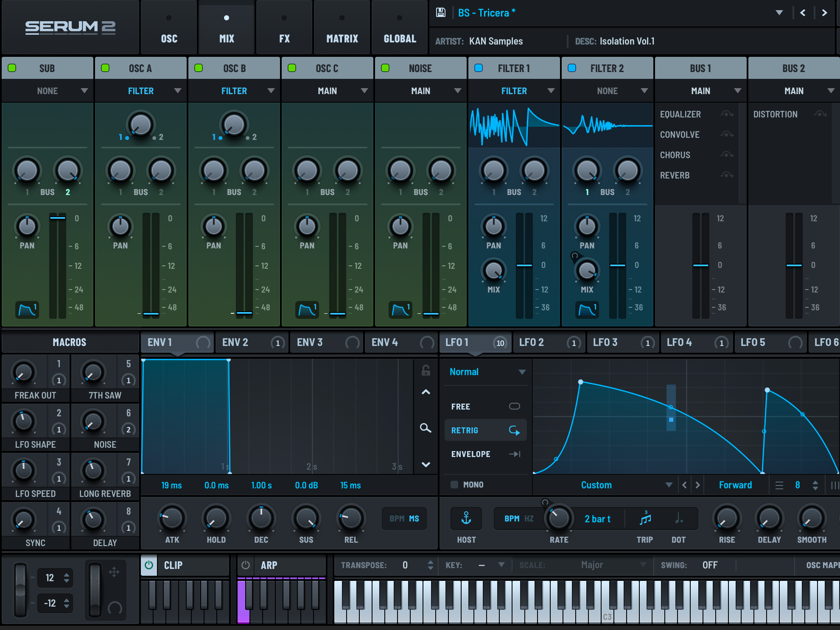The image size is (840, 630).
Task: Go to next preset arrow
Action: point(824,13)
